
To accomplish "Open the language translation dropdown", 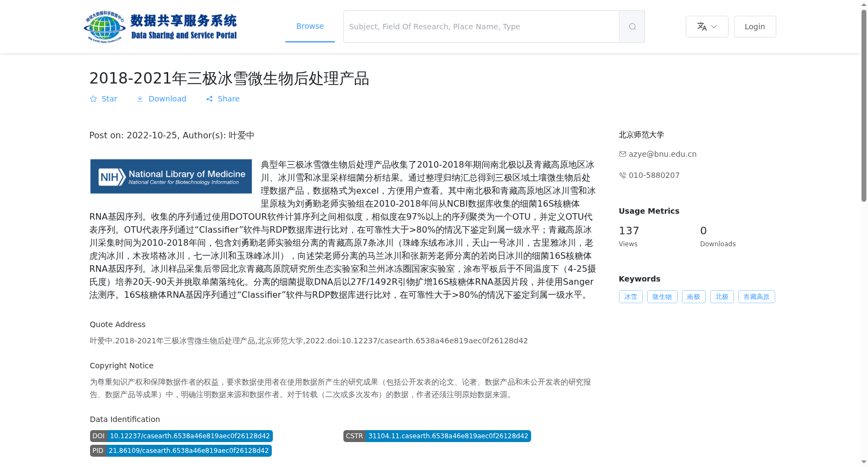I will (x=707, y=27).
